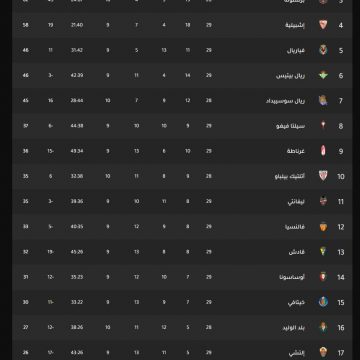Screen dimensions: 360x360
Task: Click the Valencia orange crest icon
Action: click(x=323, y=227)
